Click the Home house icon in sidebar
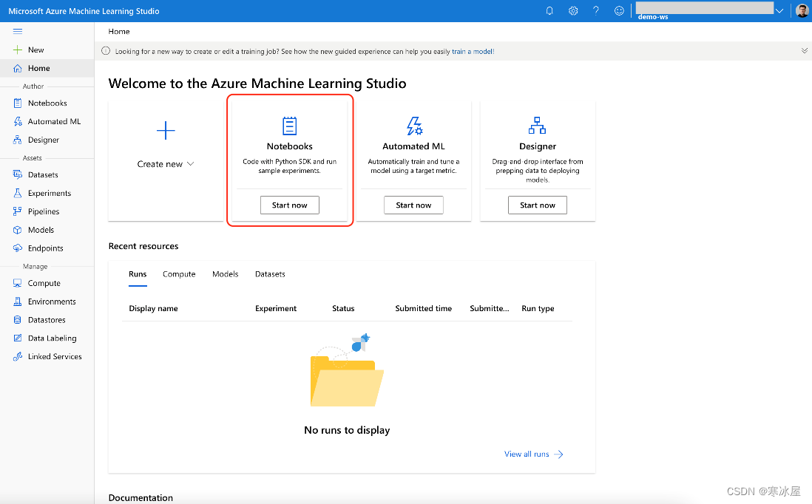 click(18, 68)
